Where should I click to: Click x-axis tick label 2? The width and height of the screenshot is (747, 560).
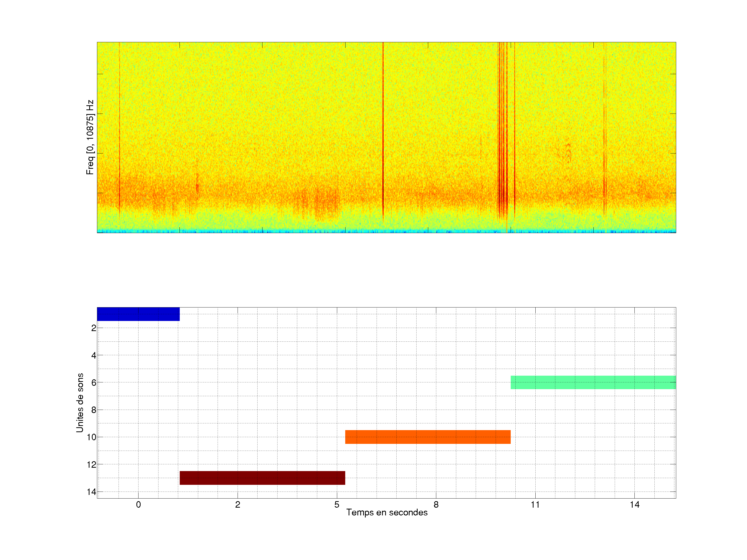pos(237,505)
